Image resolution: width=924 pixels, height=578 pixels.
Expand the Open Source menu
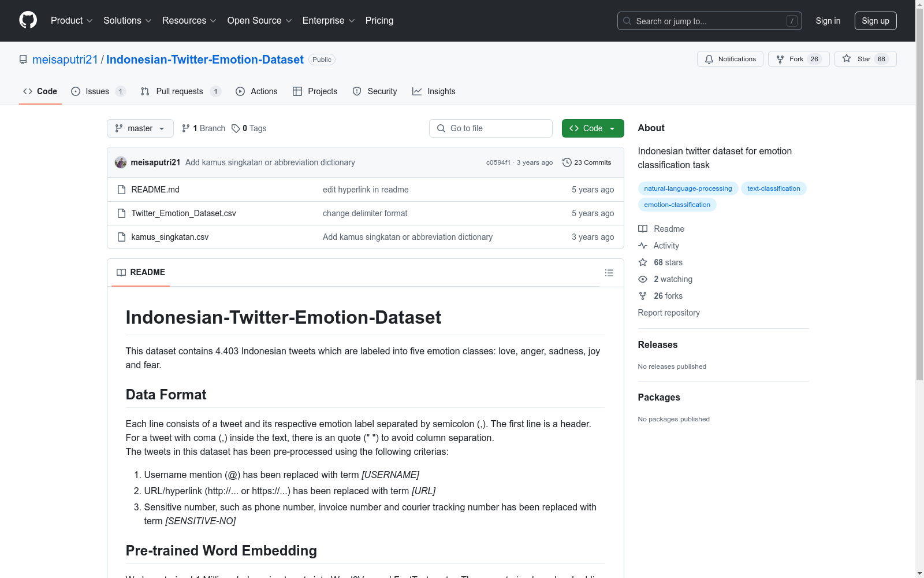(x=260, y=21)
